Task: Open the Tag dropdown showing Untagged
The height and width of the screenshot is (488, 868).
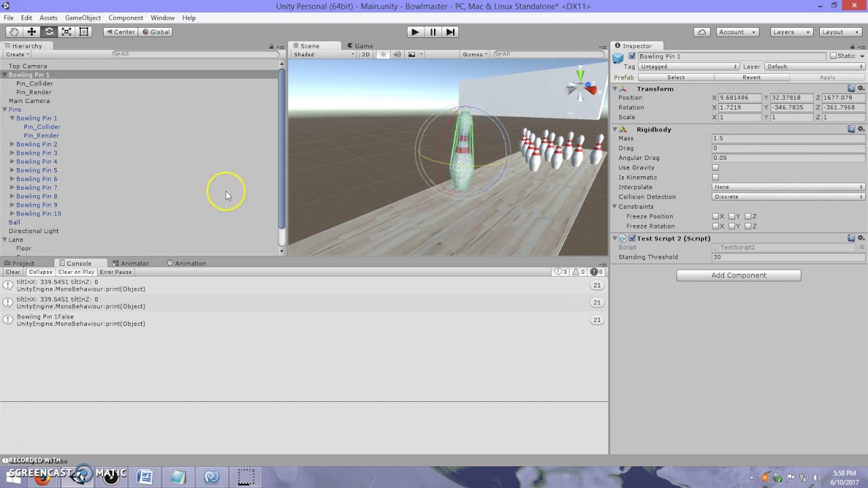Action: pos(689,66)
